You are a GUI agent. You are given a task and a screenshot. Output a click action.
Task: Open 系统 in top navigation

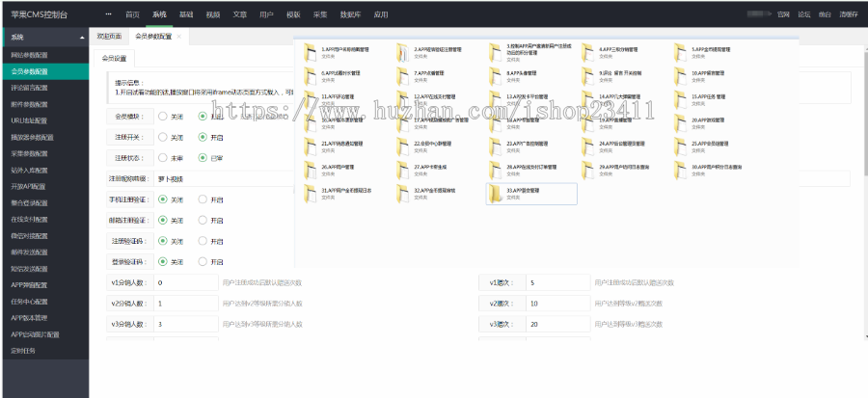click(x=159, y=14)
